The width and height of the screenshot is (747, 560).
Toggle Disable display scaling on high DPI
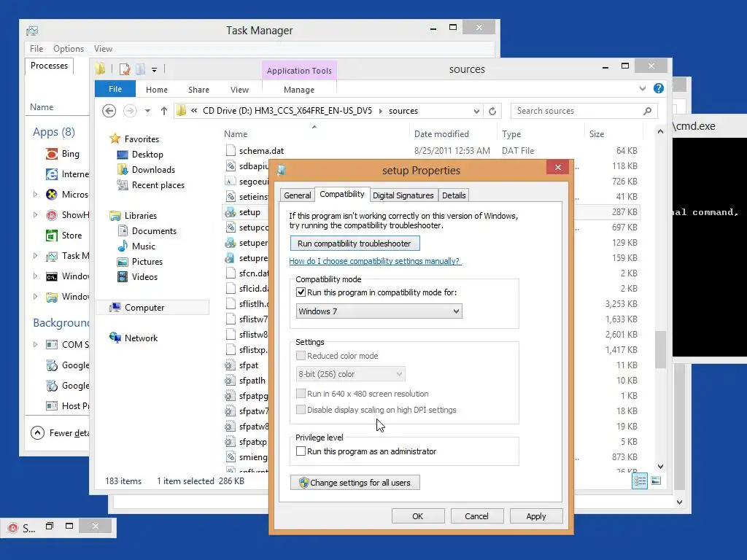pyautogui.click(x=301, y=410)
